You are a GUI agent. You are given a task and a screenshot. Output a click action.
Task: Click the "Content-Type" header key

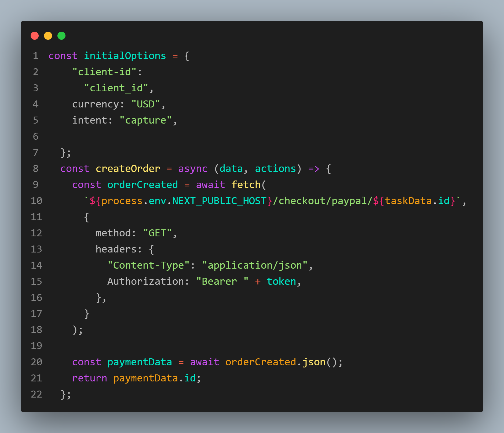pyautogui.click(x=149, y=265)
